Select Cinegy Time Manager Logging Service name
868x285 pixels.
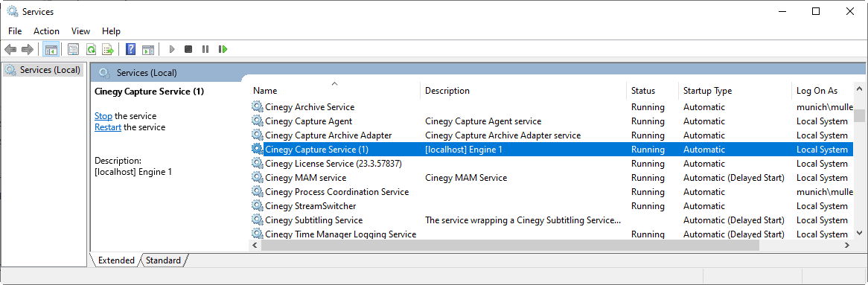(340, 234)
